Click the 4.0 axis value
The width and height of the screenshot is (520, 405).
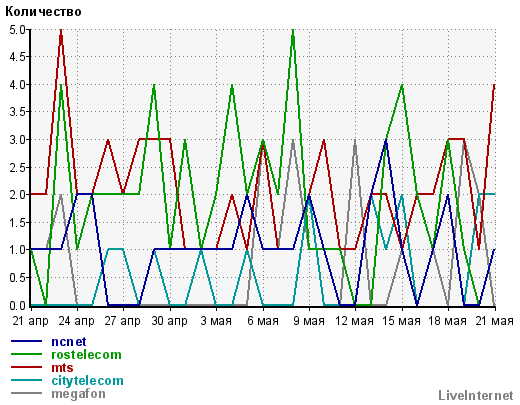click(x=17, y=85)
